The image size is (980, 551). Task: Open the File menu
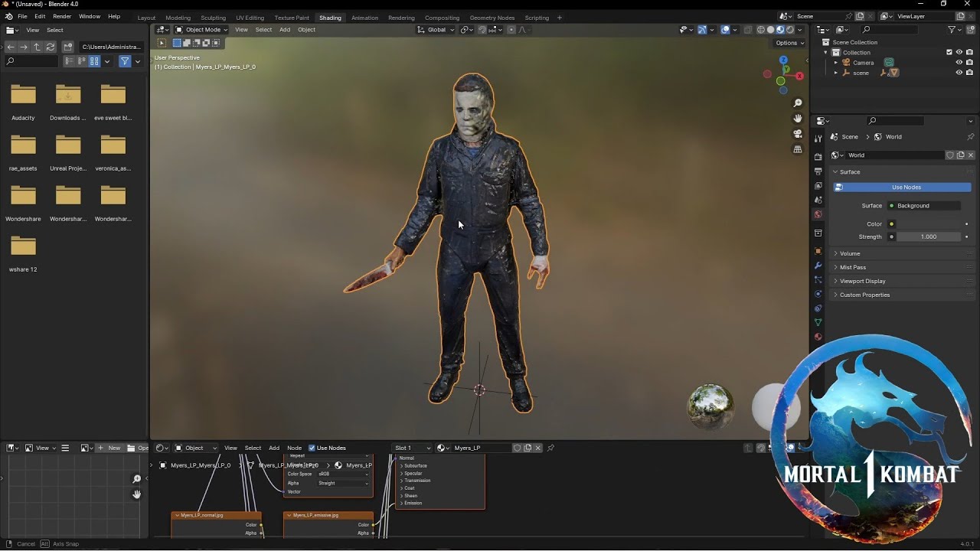[22, 16]
